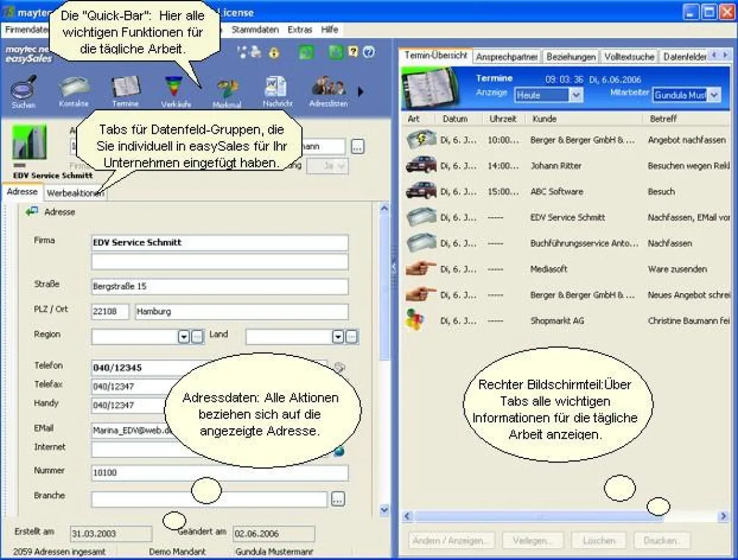Open the Anzeige dropdown showing Heute
The image size is (738, 560).
click(548, 95)
